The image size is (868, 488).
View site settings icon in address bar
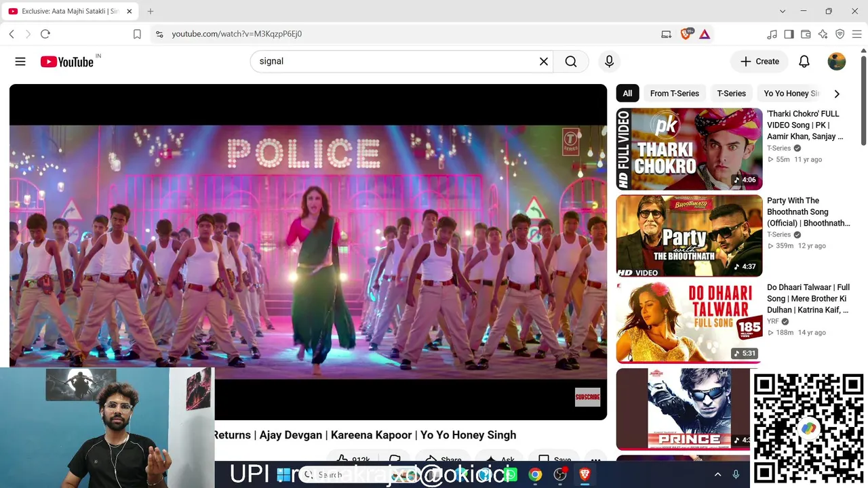[x=159, y=34]
